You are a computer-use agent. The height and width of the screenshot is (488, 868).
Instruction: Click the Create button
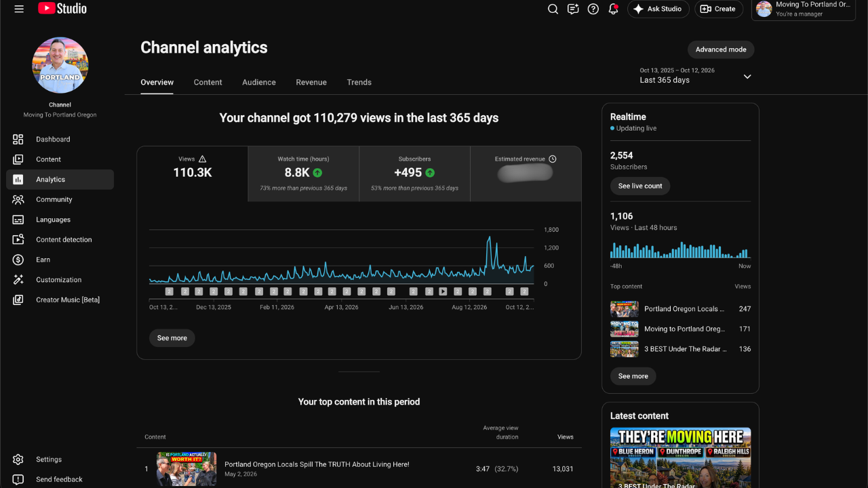(x=719, y=9)
